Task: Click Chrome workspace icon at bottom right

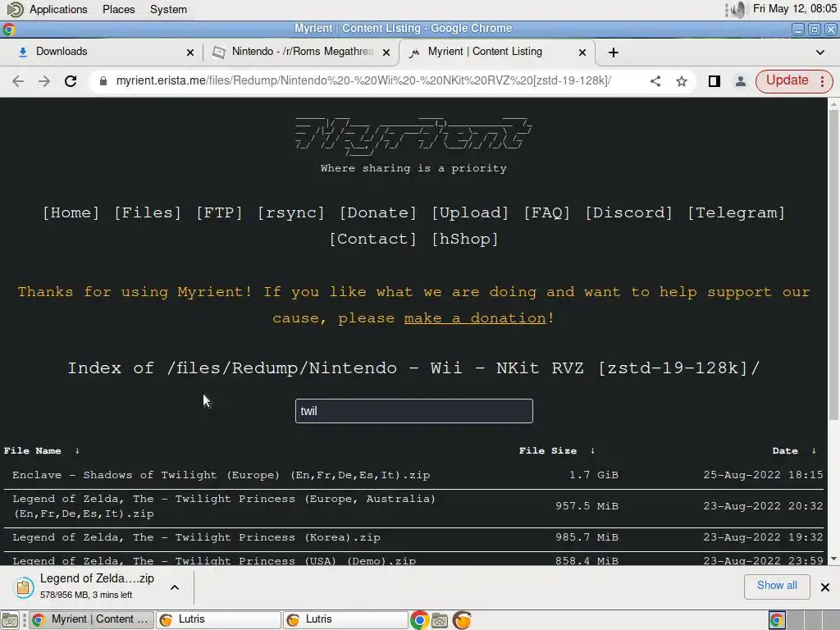Action: click(x=777, y=620)
